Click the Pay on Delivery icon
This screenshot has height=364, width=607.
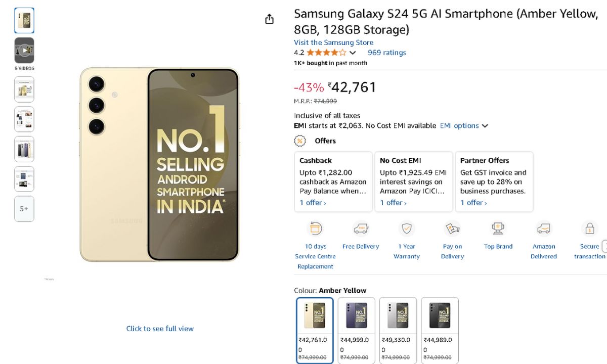(452, 229)
